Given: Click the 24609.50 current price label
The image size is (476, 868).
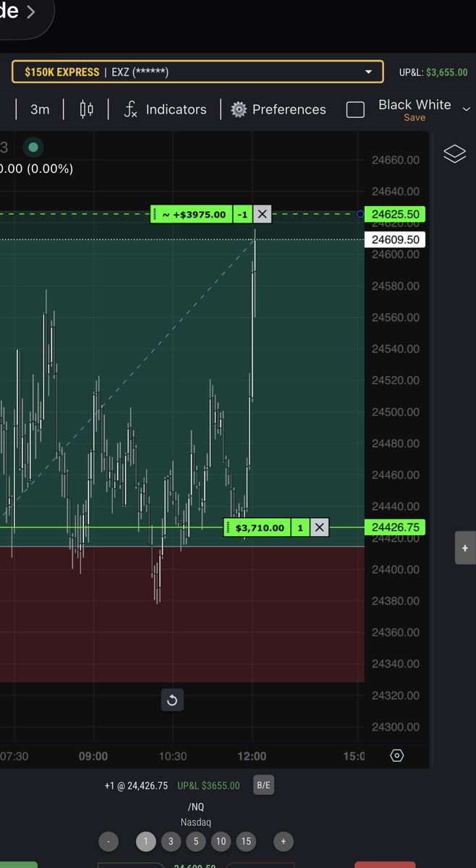Looking at the screenshot, I should (x=395, y=239).
